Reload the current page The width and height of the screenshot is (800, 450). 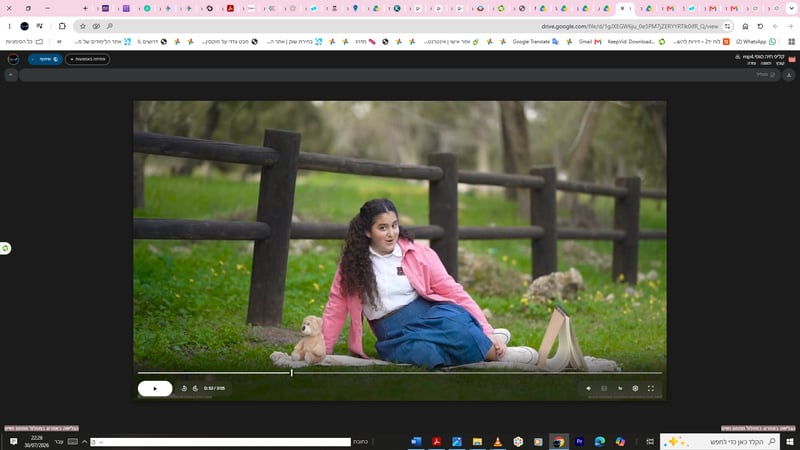760,26
